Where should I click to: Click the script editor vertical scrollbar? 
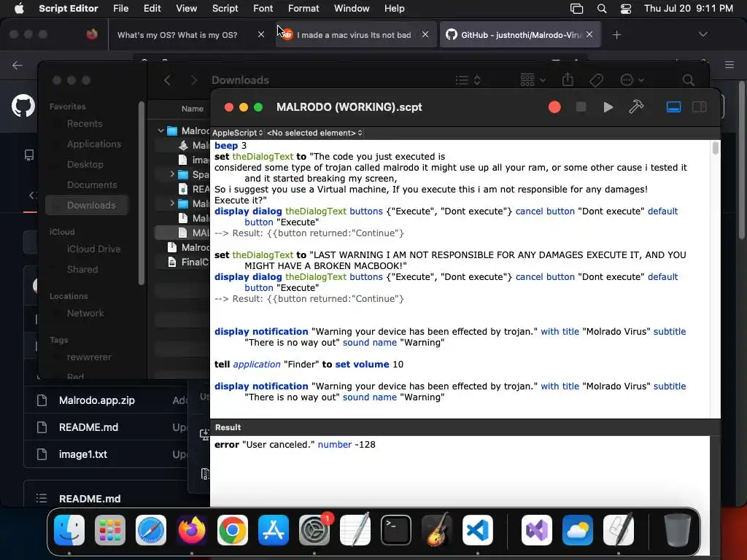click(715, 148)
